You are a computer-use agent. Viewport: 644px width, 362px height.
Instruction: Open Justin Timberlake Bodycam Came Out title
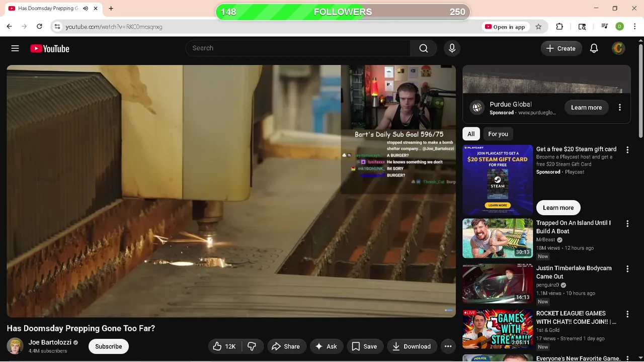point(574,273)
